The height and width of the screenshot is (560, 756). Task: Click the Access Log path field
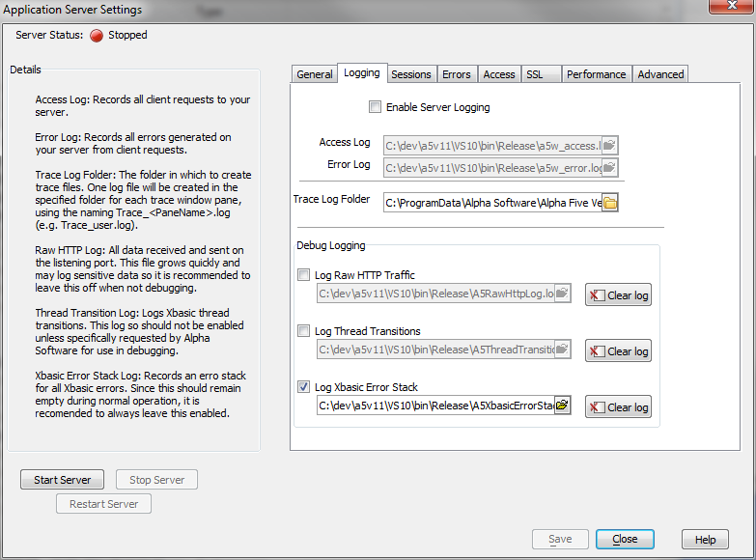492,145
